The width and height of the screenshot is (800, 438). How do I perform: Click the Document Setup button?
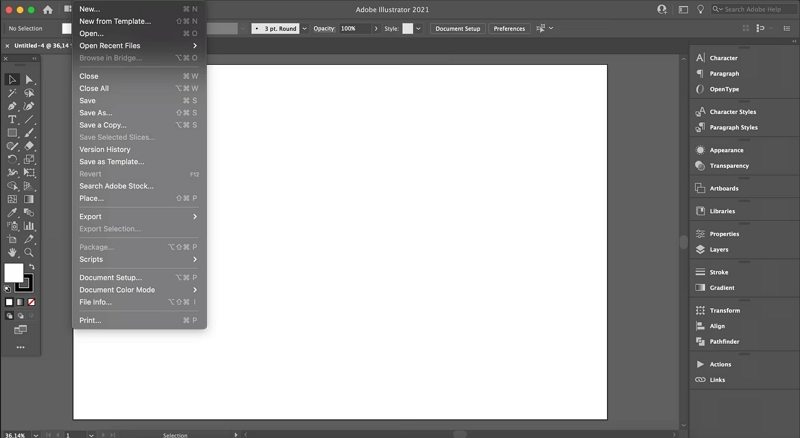(x=458, y=29)
